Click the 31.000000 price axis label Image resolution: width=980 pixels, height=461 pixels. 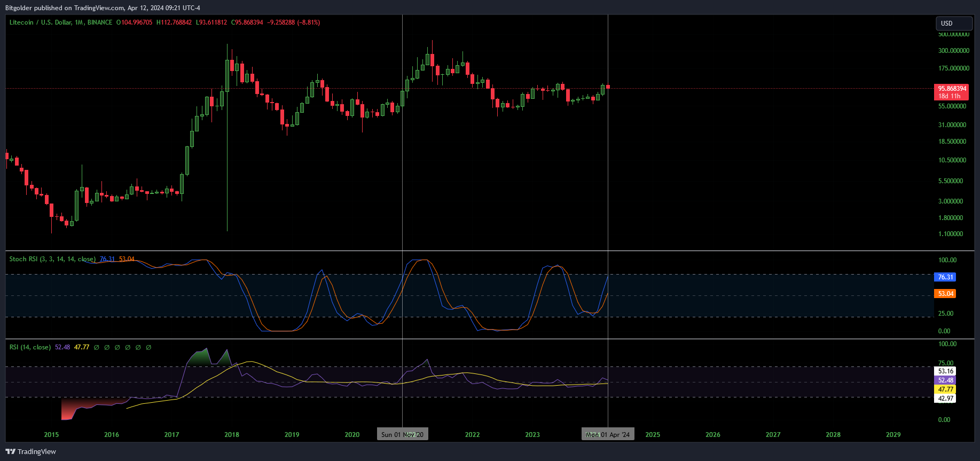tap(952, 125)
